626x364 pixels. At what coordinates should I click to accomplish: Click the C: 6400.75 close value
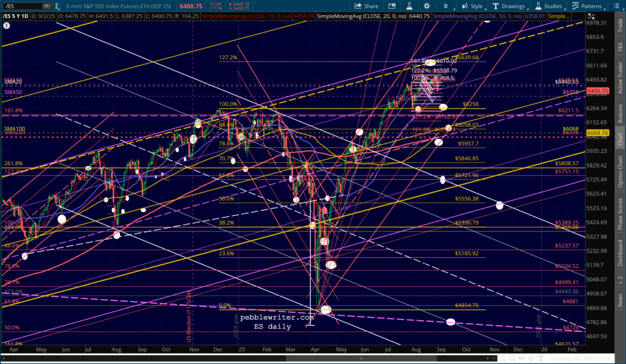[158, 16]
